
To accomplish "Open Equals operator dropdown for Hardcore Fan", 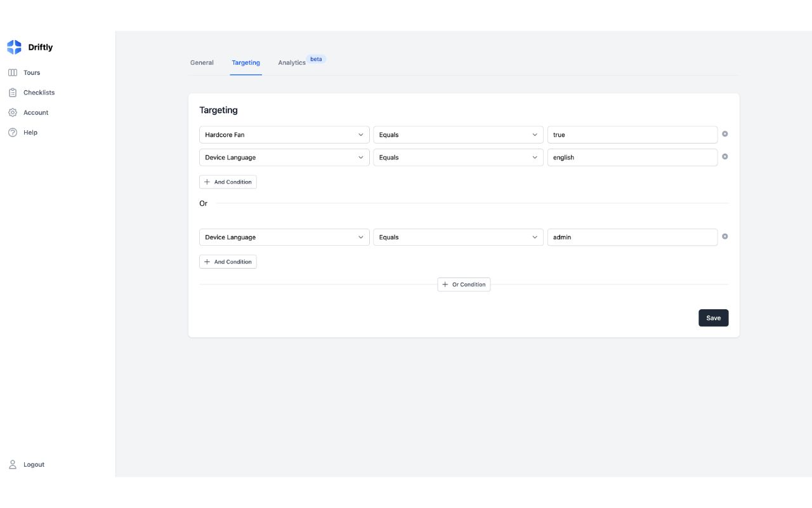I will tap(458, 135).
